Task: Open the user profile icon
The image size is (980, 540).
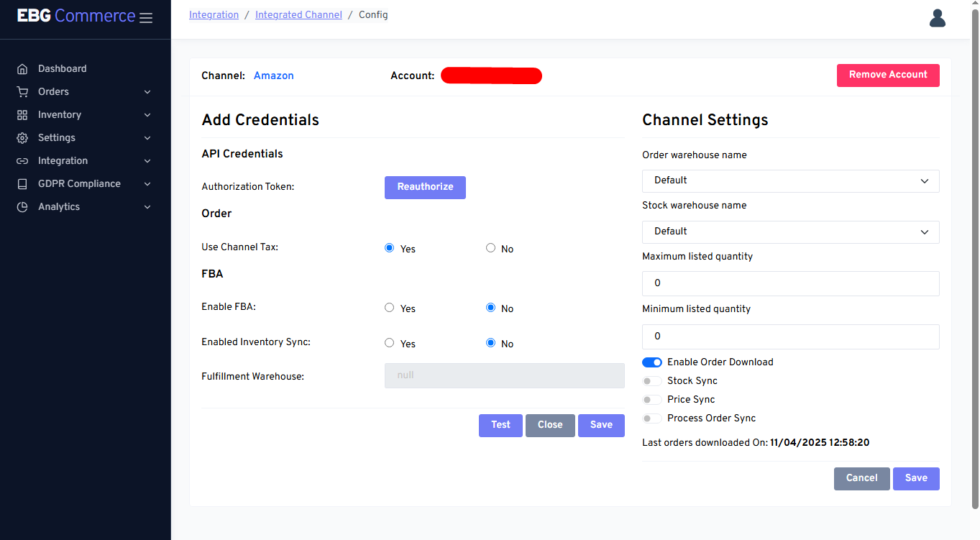Action: (x=937, y=18)
